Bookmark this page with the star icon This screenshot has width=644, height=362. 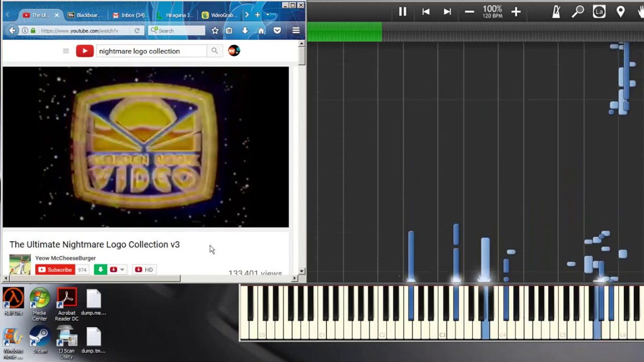(215, 31)
